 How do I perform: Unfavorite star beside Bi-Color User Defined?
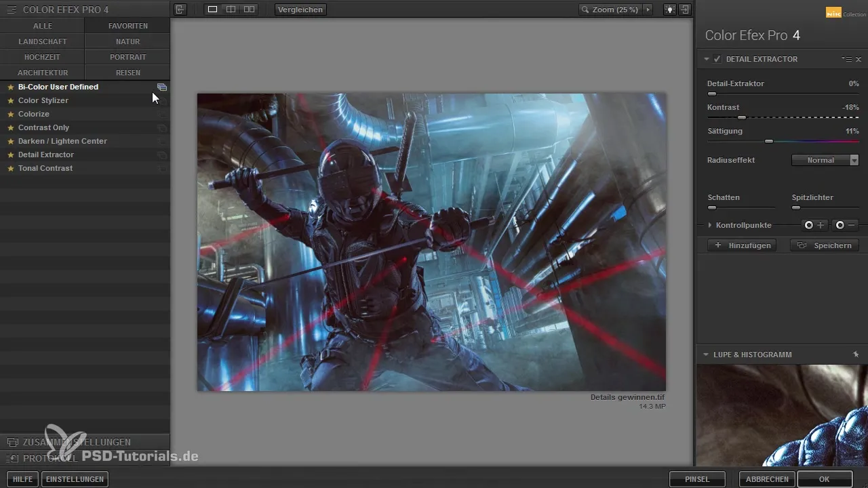11,87
